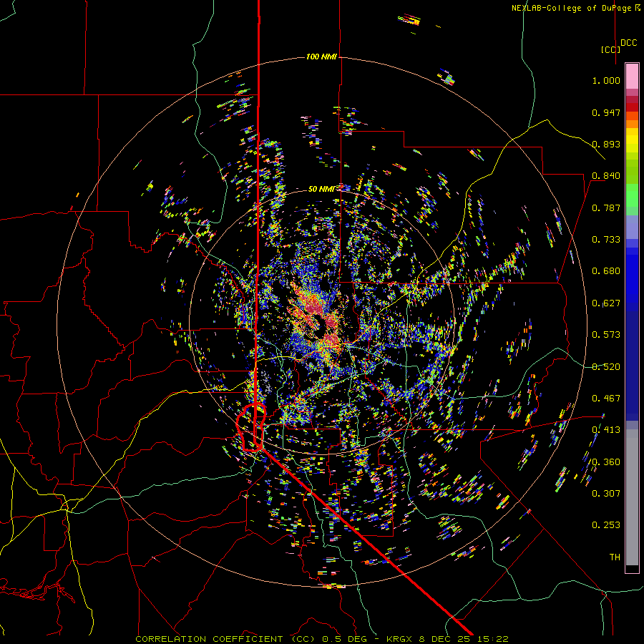
Task: Click the 100 NMI range ring label
Action: pos(321,57)
